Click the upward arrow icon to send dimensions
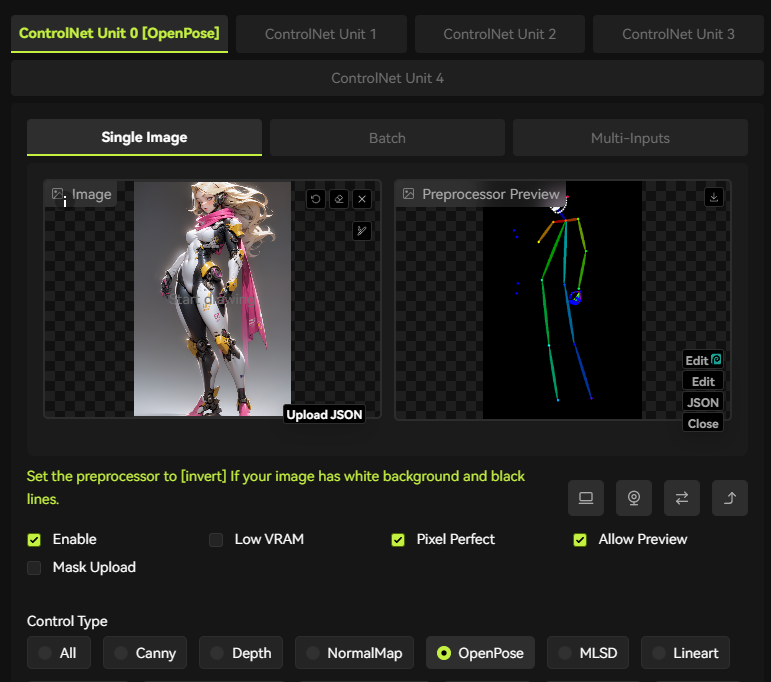Screen dimensions: 771x682 click(x=730, y=498)
